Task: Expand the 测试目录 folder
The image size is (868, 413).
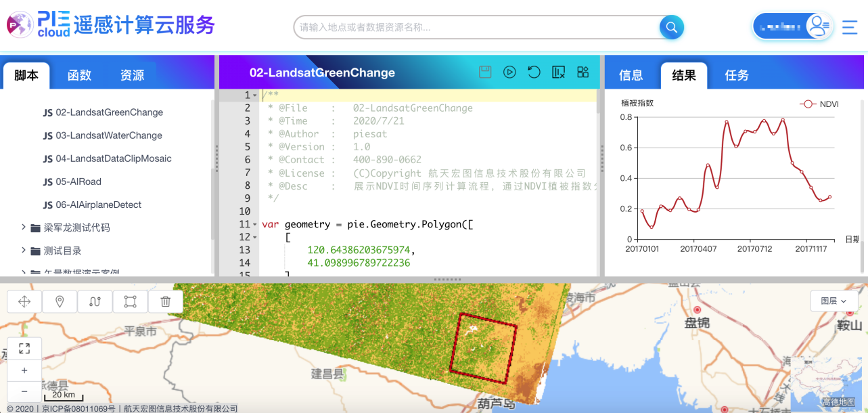Action: (x=62, y=250)
